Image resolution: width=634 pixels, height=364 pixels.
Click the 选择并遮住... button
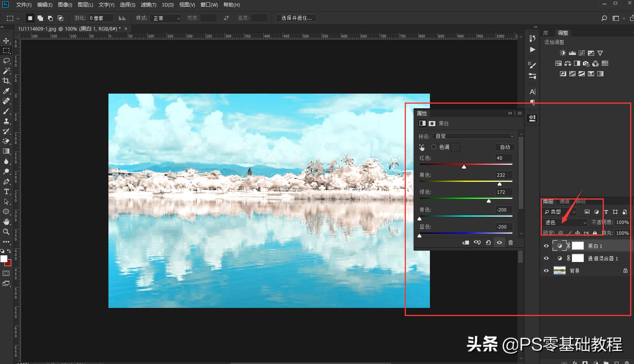pyautogui.click(x=296, y=18)
